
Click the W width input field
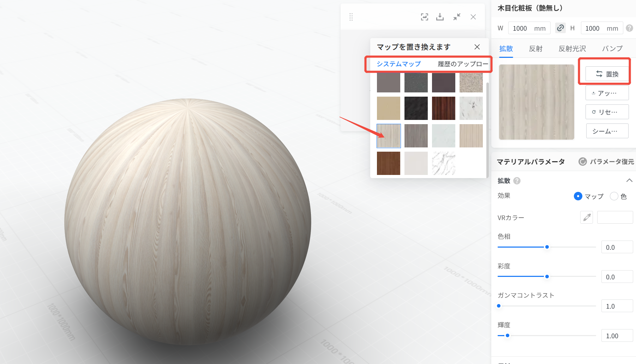pos(529,28)
